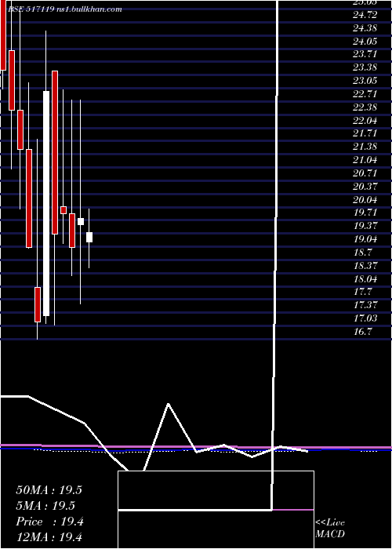Click the Price : 19.4 label
Image resolution: width=392 pixels, height=549 pixels.
[49, 522]
